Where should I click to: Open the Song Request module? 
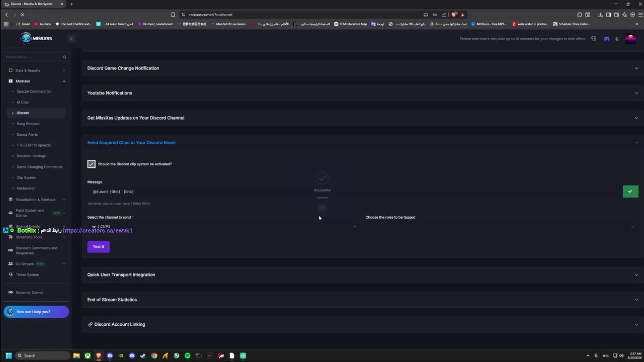[28, 124]
